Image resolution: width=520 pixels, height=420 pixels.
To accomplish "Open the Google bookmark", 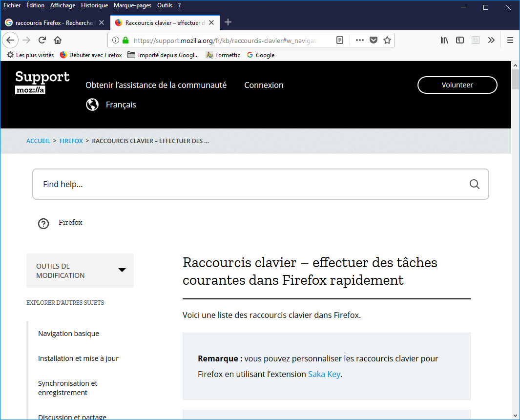I will click(261, 55).
